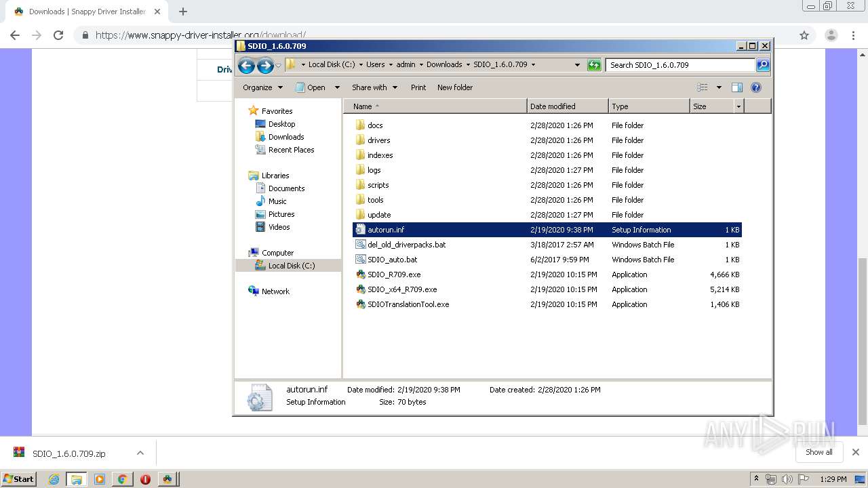The width and height of the screenshot is (868, 488).
Task: Click the admin breadcrumb segment
Action: pos(406,65)
